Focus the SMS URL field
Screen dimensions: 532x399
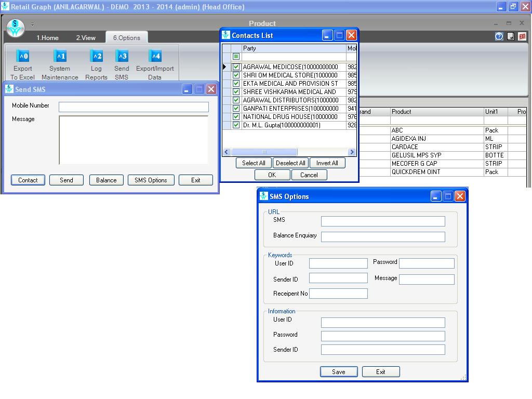383,221
